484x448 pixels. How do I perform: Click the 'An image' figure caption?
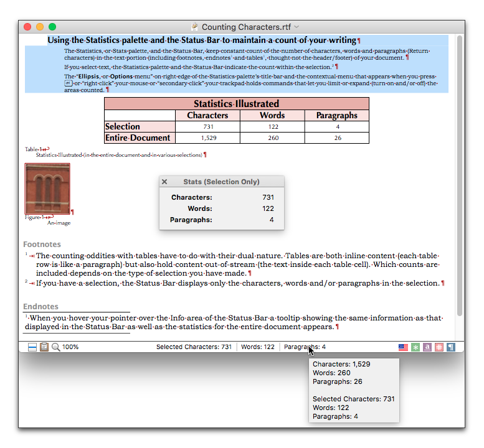point(59,223)
